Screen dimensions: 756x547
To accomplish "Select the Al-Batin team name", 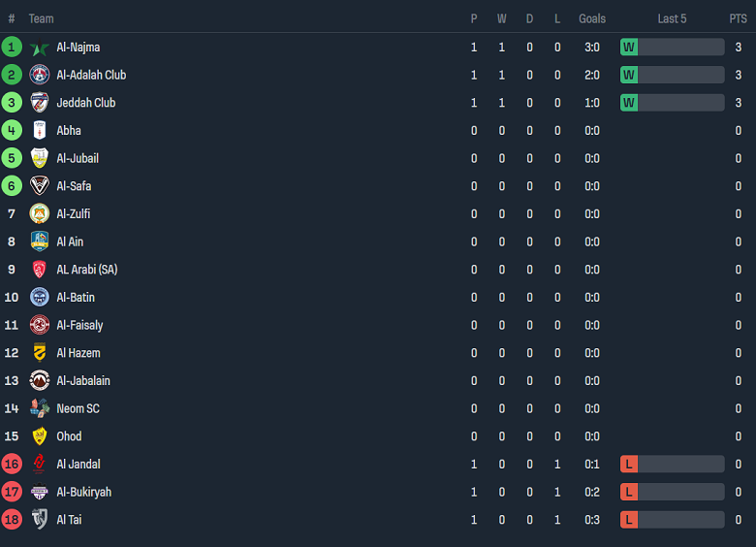I will coord(76,298).
